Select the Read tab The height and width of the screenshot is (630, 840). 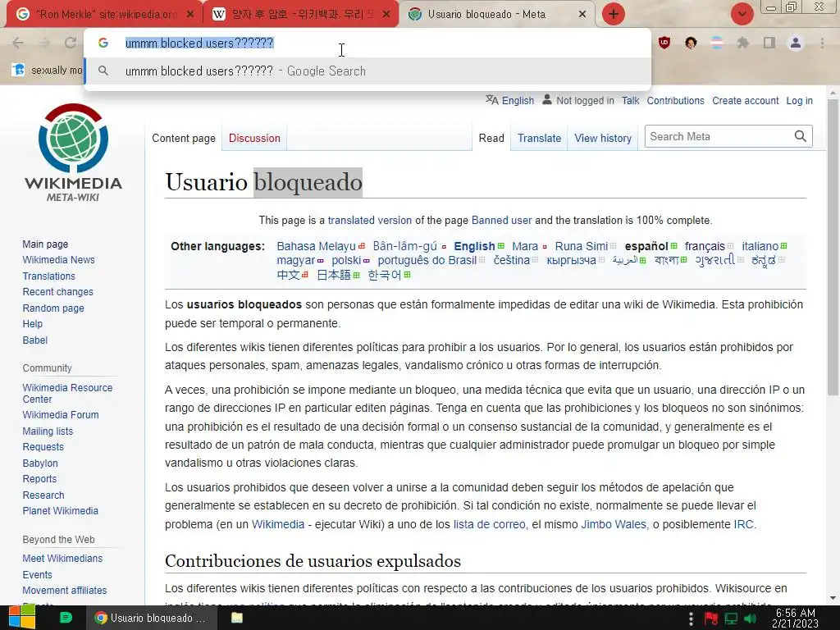[x=491, y=138]
